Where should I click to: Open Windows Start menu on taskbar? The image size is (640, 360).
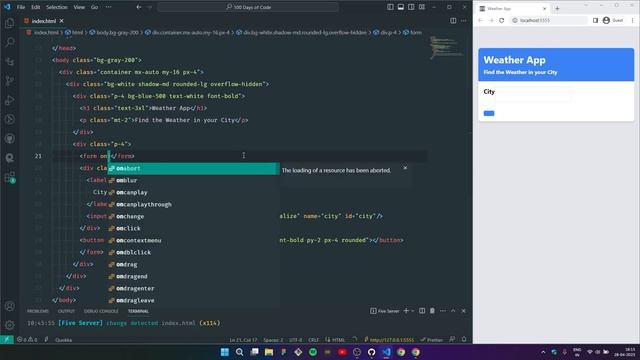224,352
